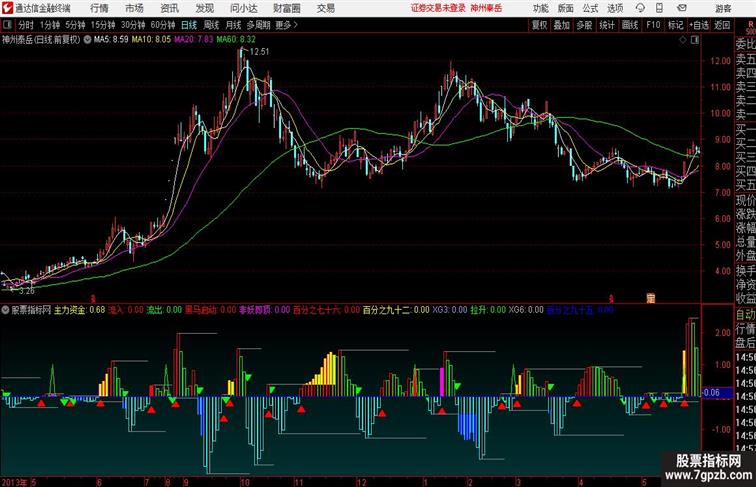Click the TDX red logo icon
The image size is (756, 487).
pos(7,8)
